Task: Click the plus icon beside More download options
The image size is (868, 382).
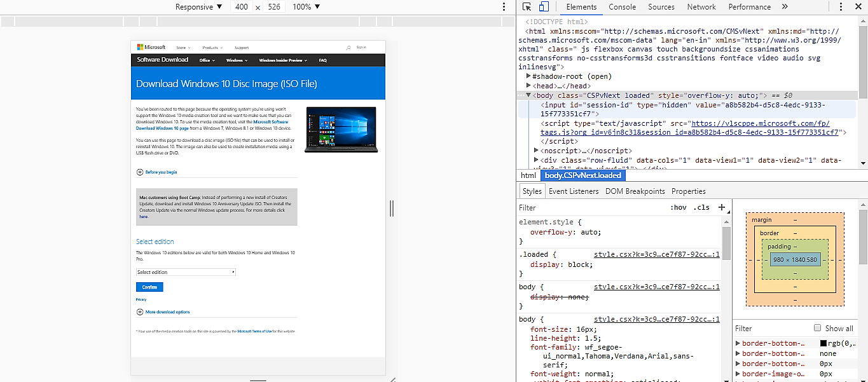Action: 140,312
